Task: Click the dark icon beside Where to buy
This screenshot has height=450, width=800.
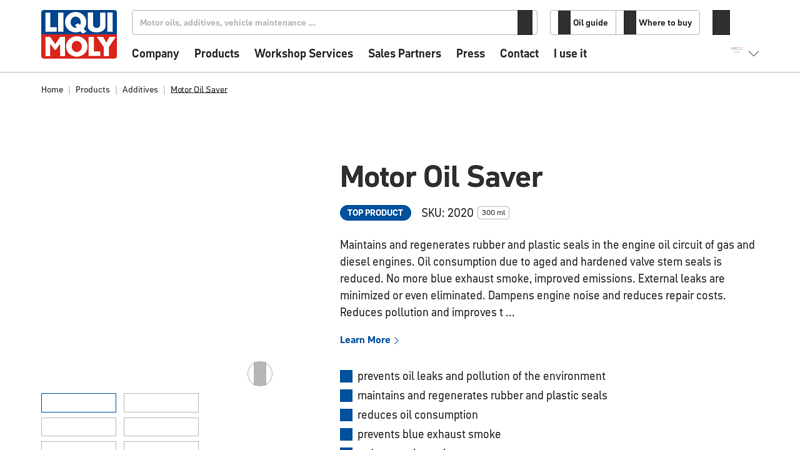Action: (721, 22)
